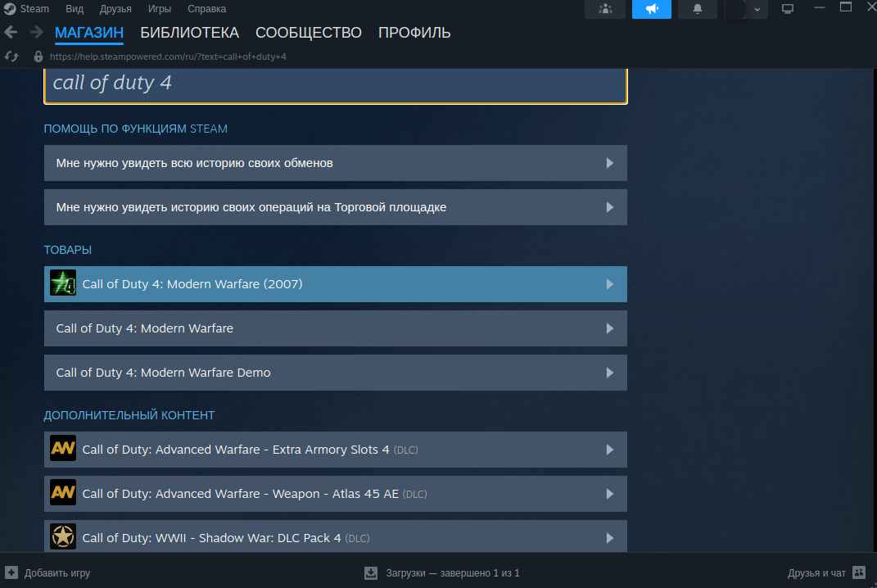
Task: Click the Big Picture monitor icon
Action: pos(788,9)
